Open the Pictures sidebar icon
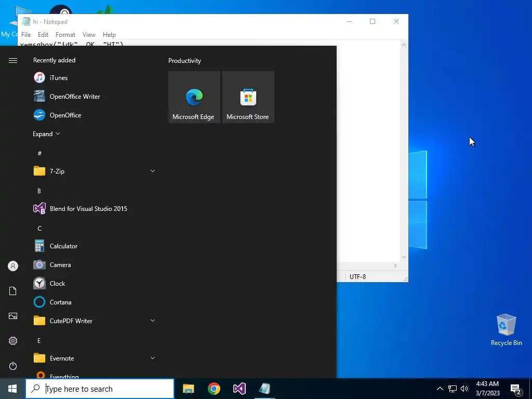The image size is (532, 399). point(13,316)
